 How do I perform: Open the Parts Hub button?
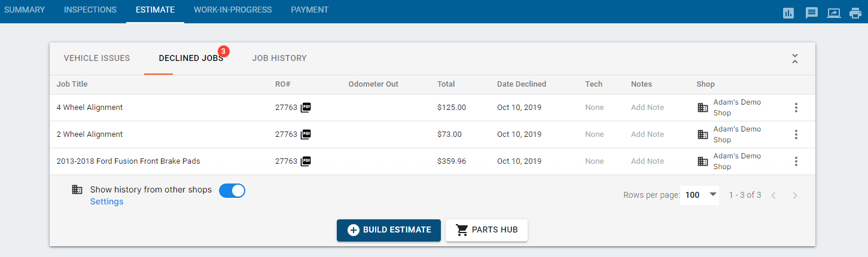pos(486,230)
